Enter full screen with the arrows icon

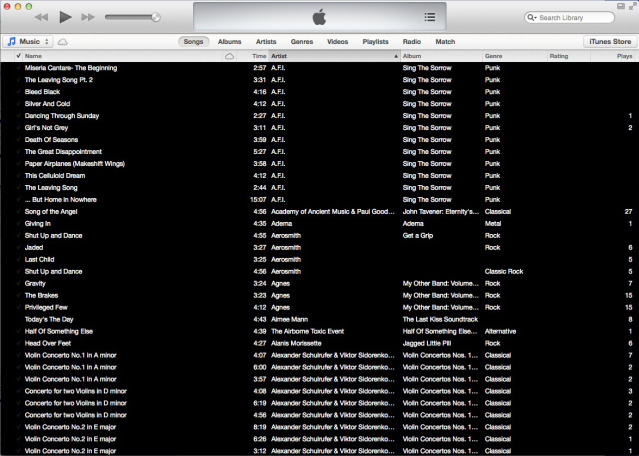coord(632,7)
